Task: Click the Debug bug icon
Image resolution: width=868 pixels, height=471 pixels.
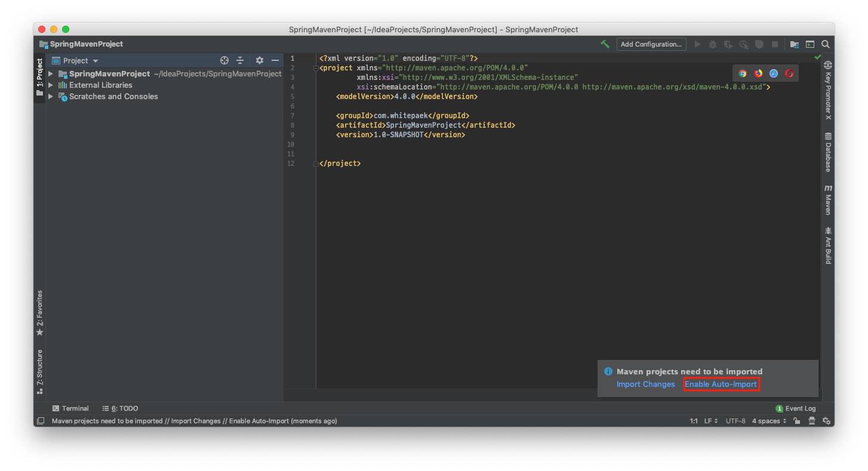Action: (713, 44)
